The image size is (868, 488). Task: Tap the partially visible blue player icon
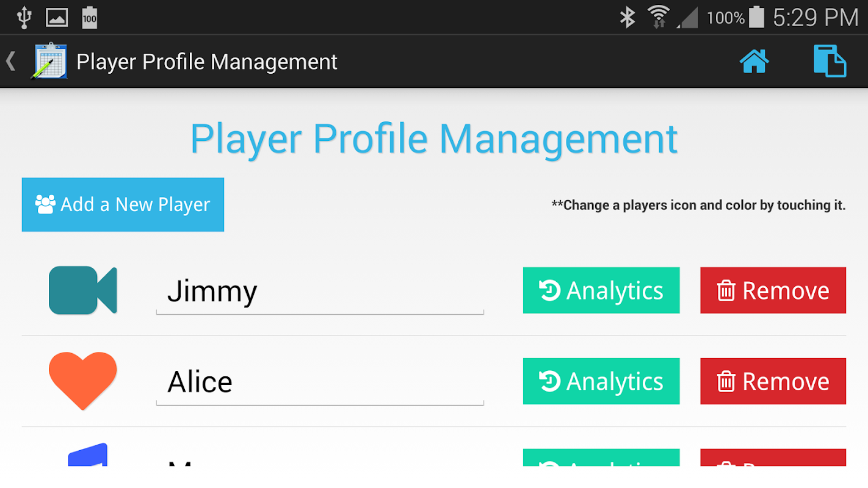pyautogui.click(x=88, y=455)
